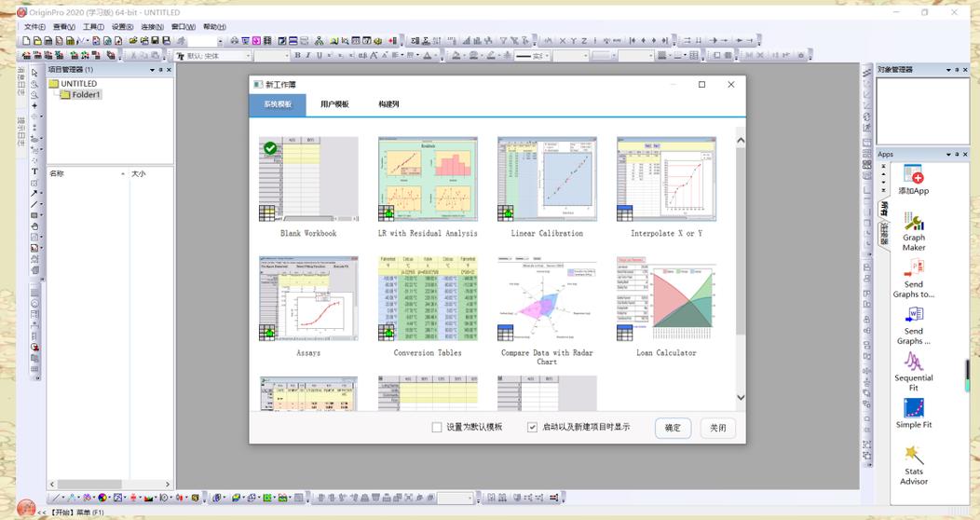The image size is (980, 520).
Task: Switch to the 系统模板 tab
Action: point(278,104)
